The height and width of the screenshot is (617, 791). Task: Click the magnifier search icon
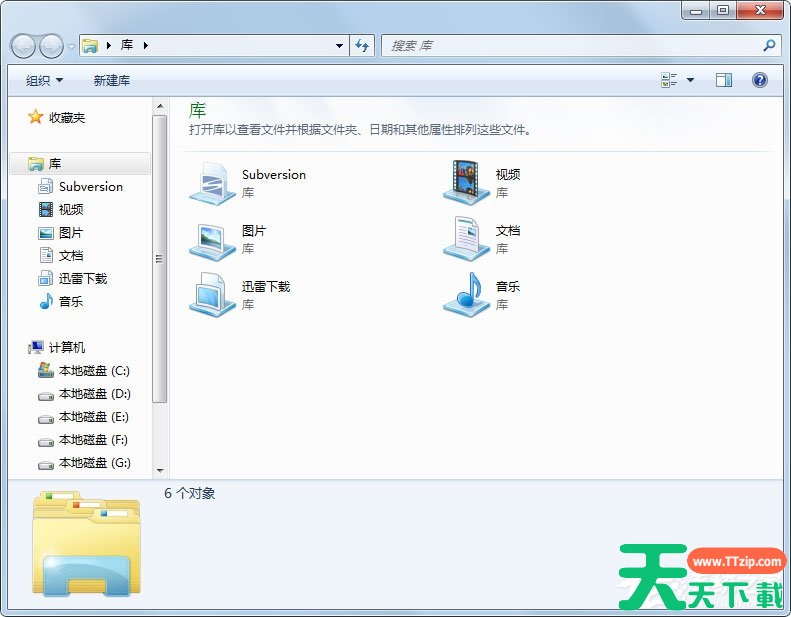[x=769, y=46]
